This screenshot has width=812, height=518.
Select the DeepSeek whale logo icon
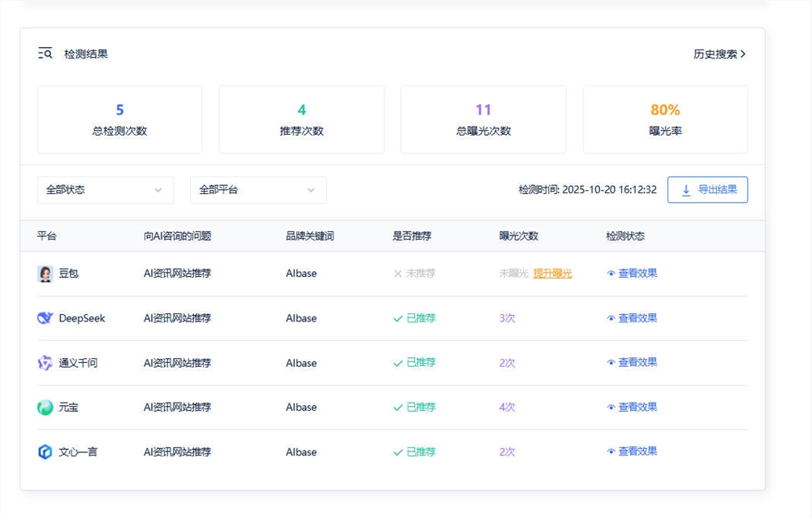coord(45,318)
